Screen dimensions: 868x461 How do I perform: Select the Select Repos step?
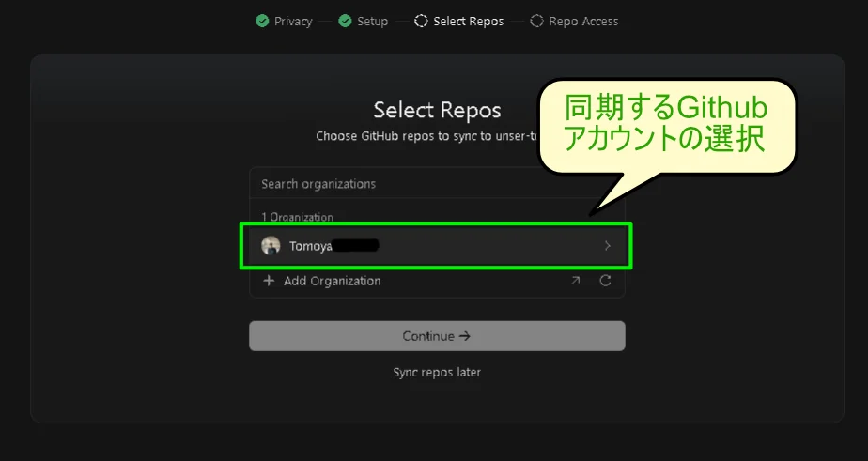(459, 22)
